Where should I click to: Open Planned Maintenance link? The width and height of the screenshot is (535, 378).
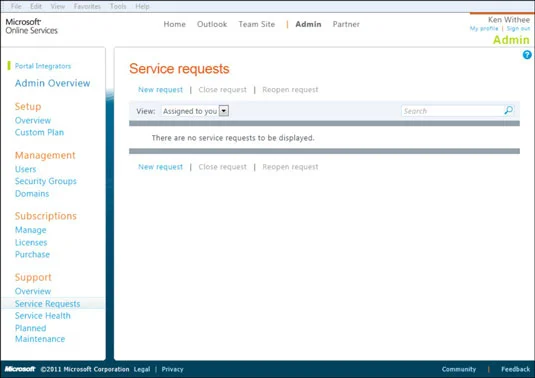click(x=40, y=333)
